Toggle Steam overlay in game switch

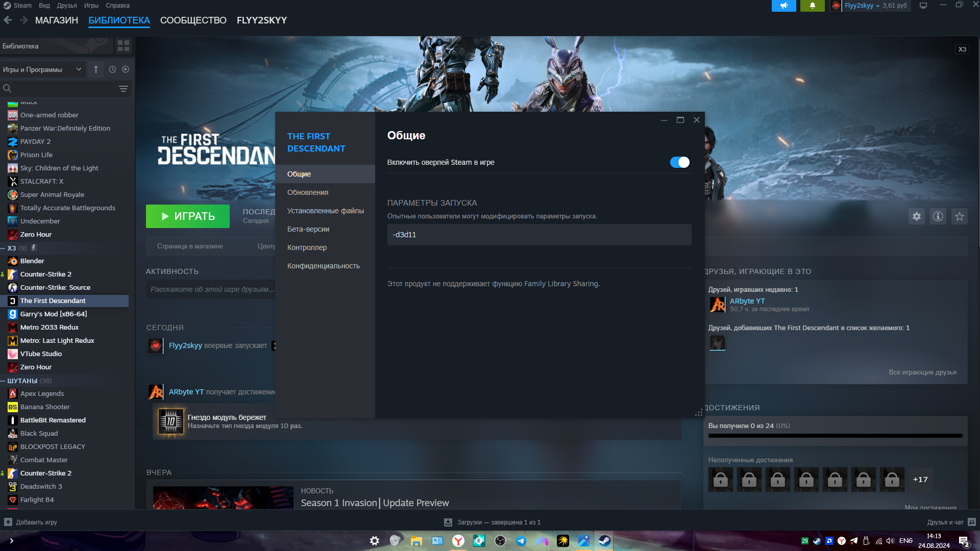point(679,162)
